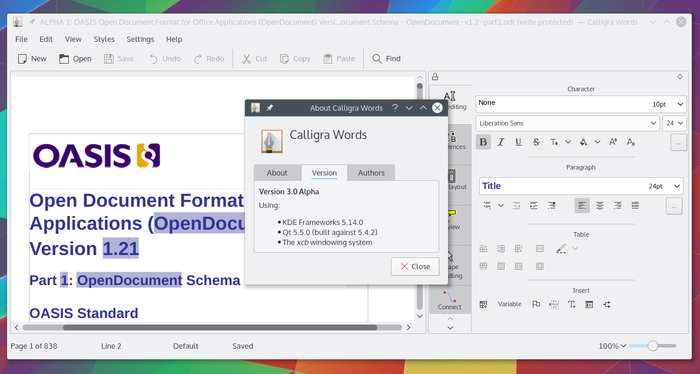Click the Close button in About dialog
This screenshot has width=700, height=374.
click(x=415, y=266)
